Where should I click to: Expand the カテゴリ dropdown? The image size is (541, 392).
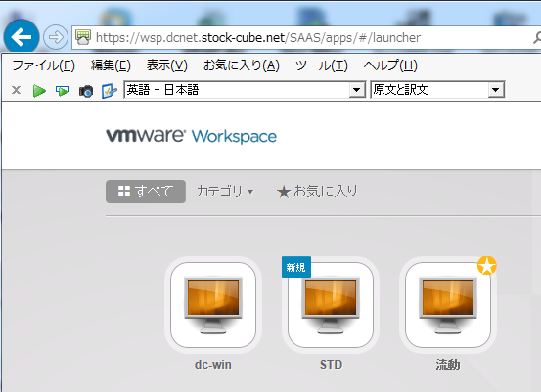[x=225, y=192]
